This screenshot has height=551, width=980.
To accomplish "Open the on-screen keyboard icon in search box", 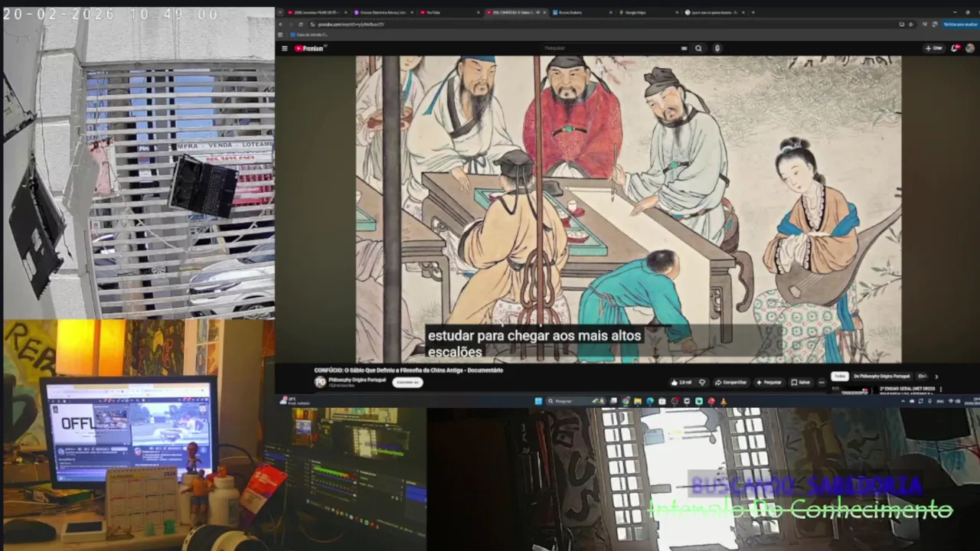I will pos(684,48).
